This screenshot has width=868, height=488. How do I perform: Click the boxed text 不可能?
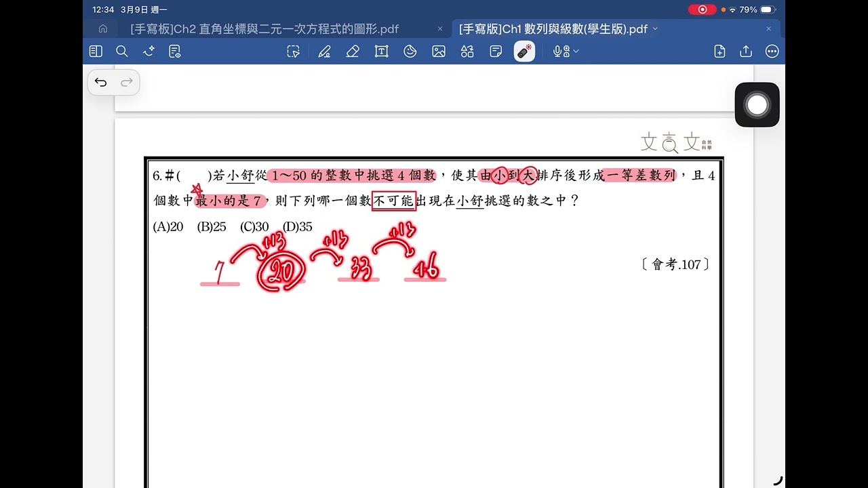click(x=393, y=201)
